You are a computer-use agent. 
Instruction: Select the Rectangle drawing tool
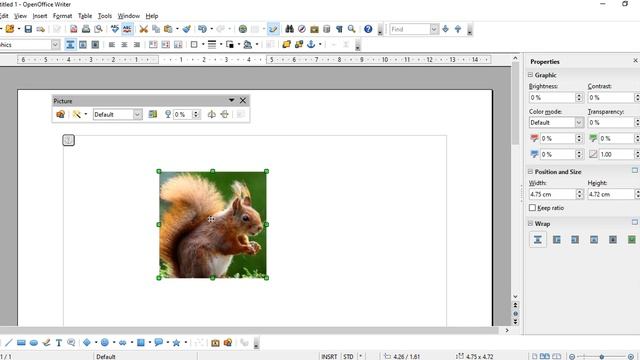[21, 343]
